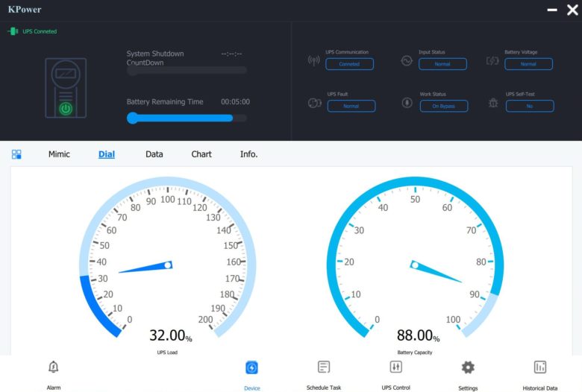This screenshot has width=582, height=392.
Task: Open the Historical Data chart icon
Action: pyautogui.click(x=539, y=367)
